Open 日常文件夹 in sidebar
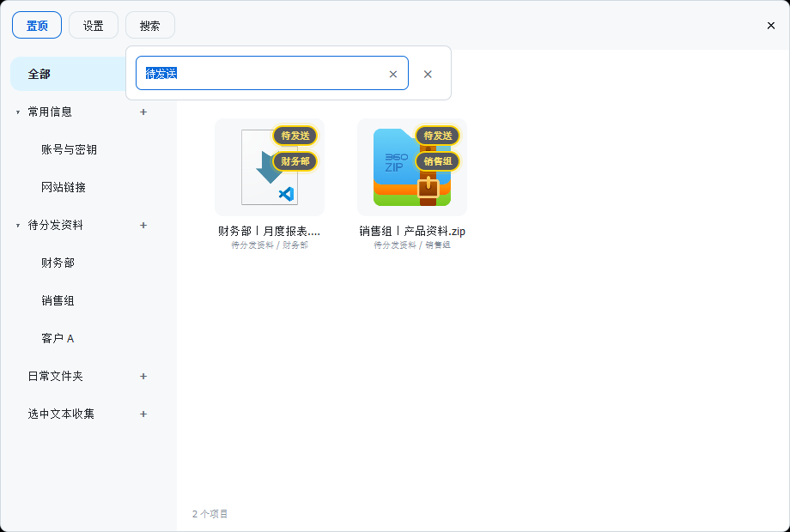 pyautogui.click(x=56, y=376)
